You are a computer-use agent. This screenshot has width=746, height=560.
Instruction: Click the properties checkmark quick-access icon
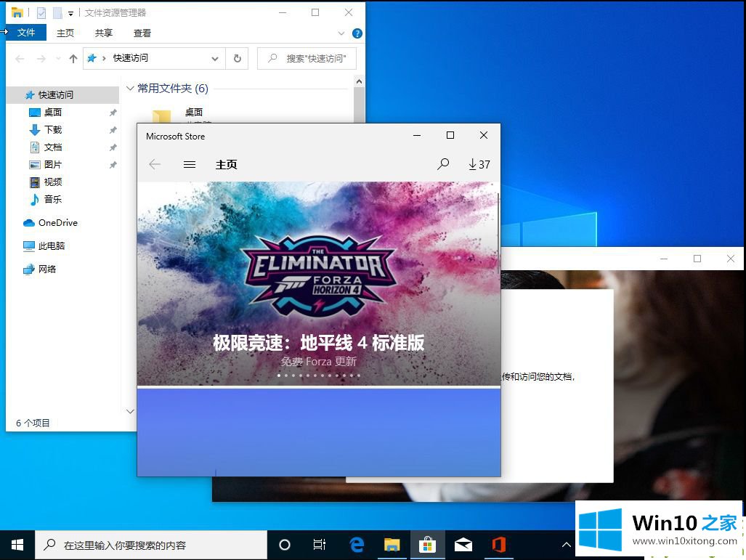(x=41, y=13)
